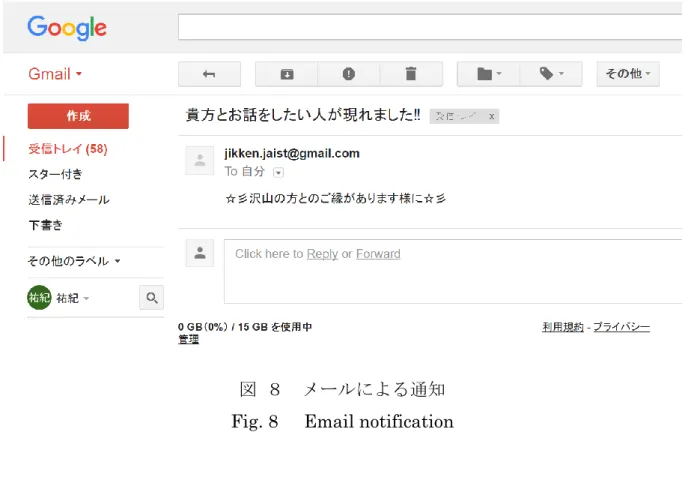Click the 0 GB / 15 GB storage text

(245, 327)
